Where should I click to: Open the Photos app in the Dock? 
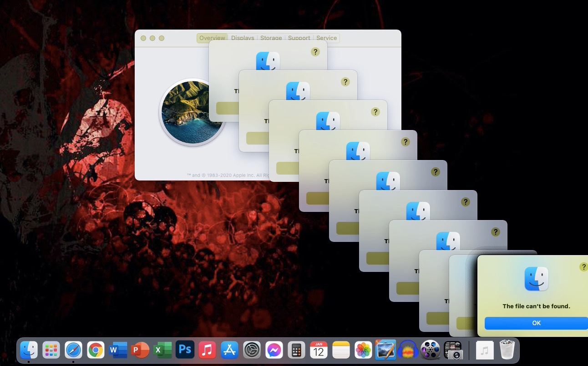(363, 350)
